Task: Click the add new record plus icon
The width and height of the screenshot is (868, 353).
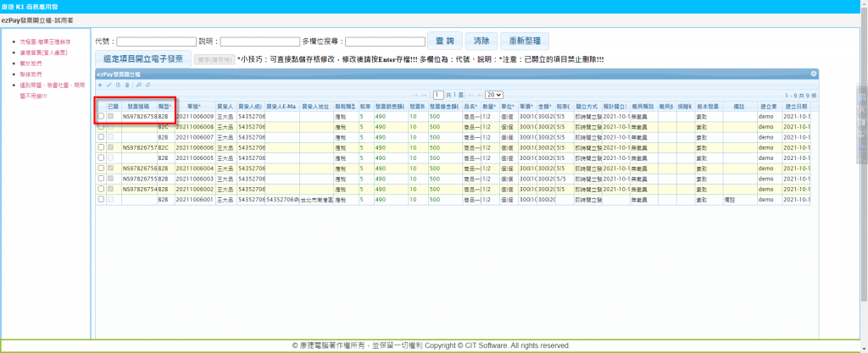Action: [100, 85]
